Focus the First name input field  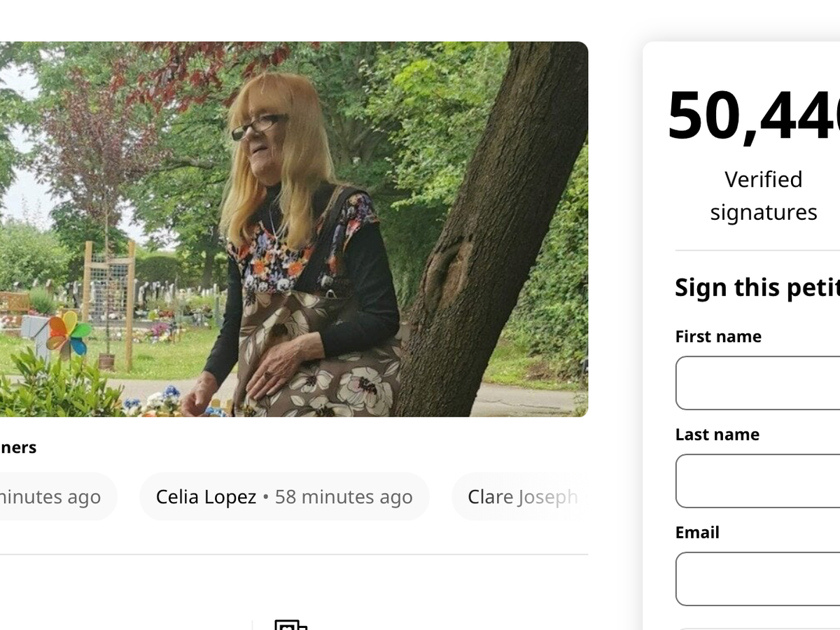[757, 383]
